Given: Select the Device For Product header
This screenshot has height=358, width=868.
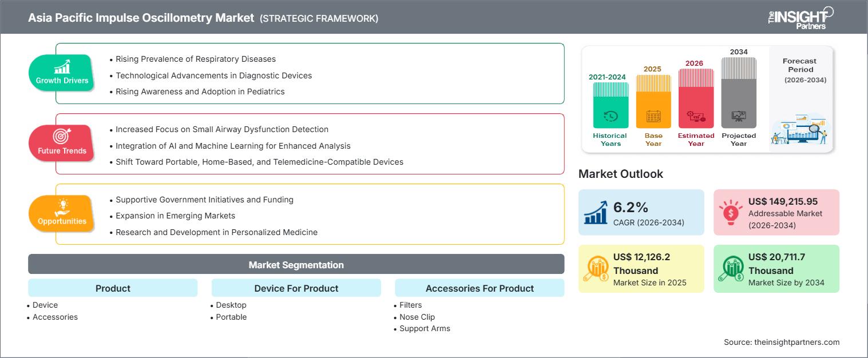Looking at the screenshot, I should pyautogui.click(x=296, y=288).
